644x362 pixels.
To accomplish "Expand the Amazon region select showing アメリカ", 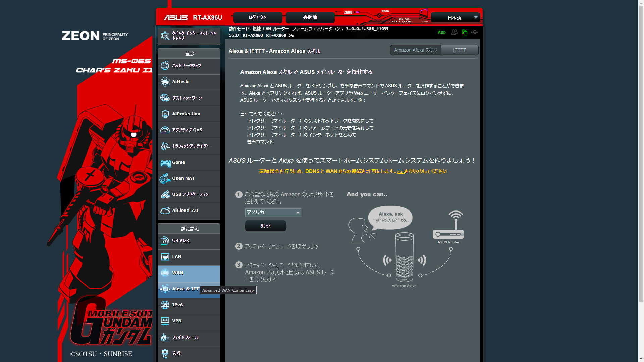I will tap(273, 213).
